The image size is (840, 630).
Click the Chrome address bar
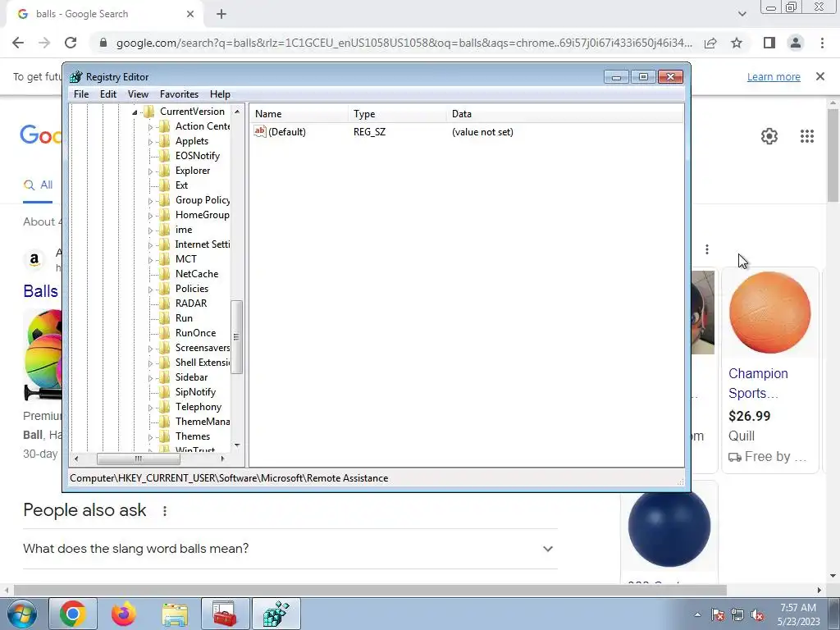pyautogui.click(x=404, y=43)
